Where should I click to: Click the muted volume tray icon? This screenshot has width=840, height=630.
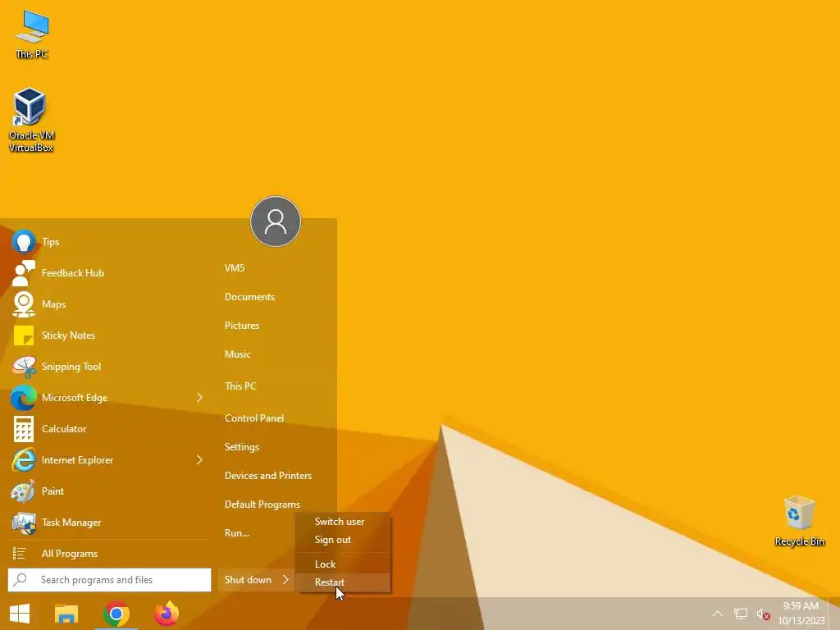(763, 614)
